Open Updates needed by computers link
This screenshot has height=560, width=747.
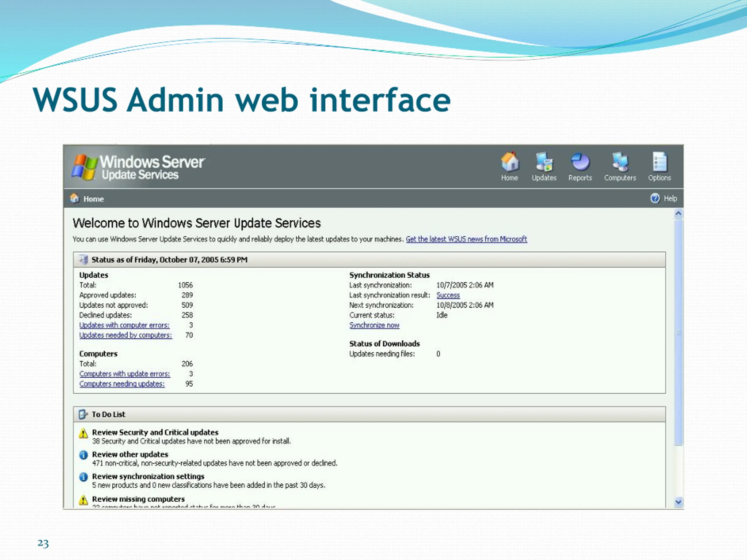click(x=126, y=335)
